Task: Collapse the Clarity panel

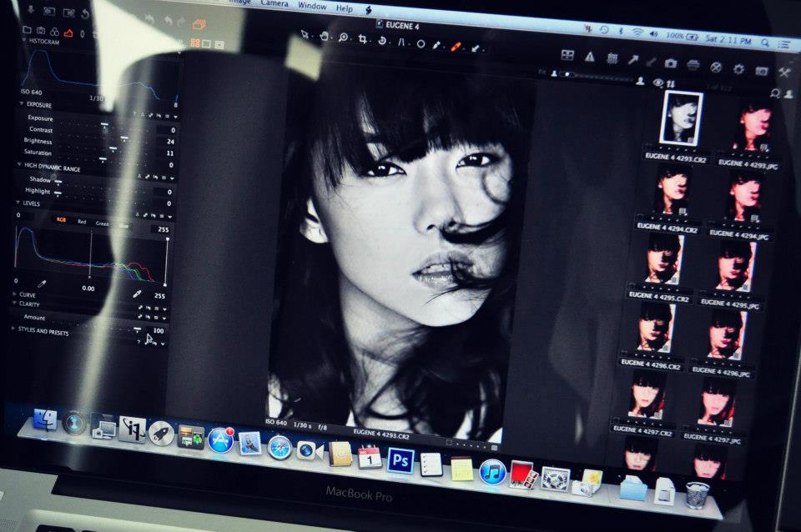Action: point(14,303)
